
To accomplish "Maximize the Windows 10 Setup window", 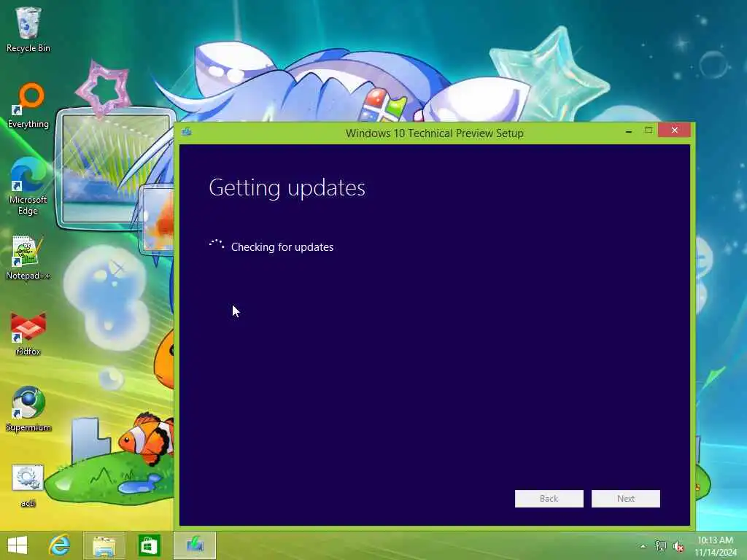I will click(x=649, y=130).
